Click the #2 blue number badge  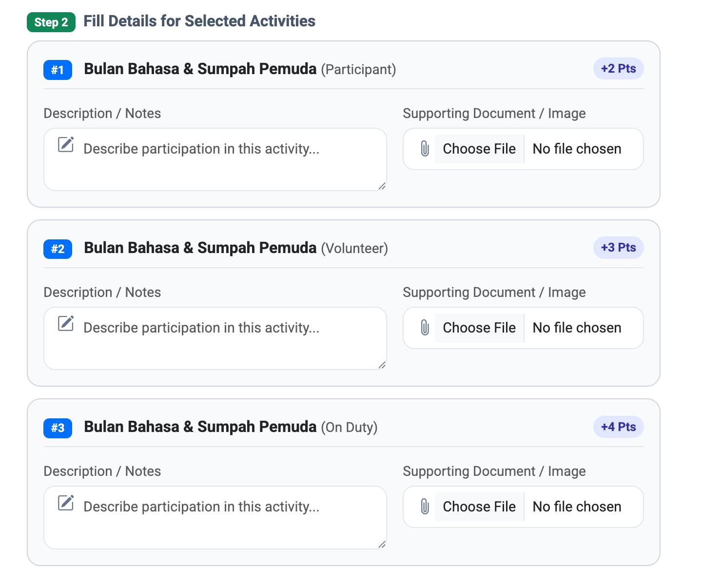click(58, 249)
